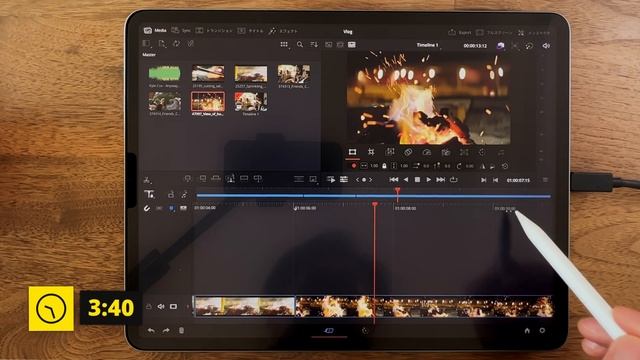Click the redo arrow
Image resolution: width=640 pixels, height=360 pixels.
pos(166,330)
